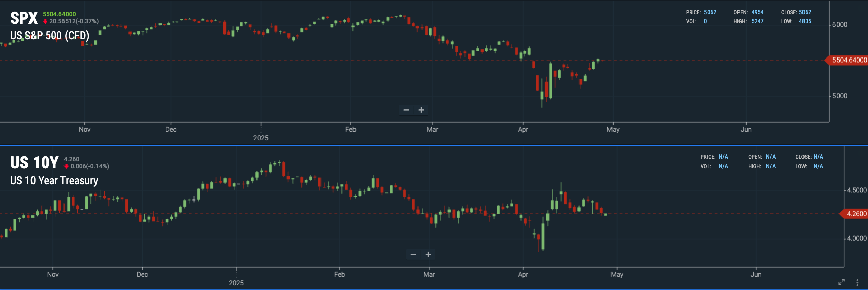868x290 pixels.
Task: Expand chart to fullscreen via arrows icon
Action: (841, 282)
